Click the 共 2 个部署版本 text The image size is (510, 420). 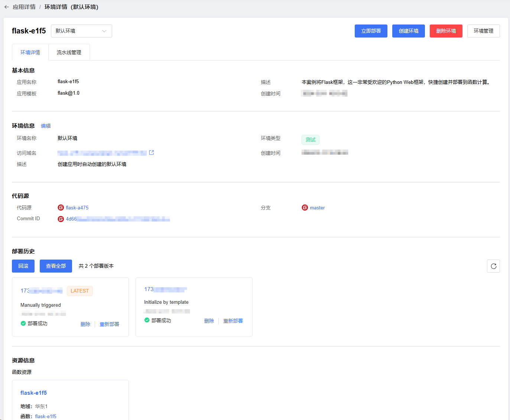[x=96, y=266]
